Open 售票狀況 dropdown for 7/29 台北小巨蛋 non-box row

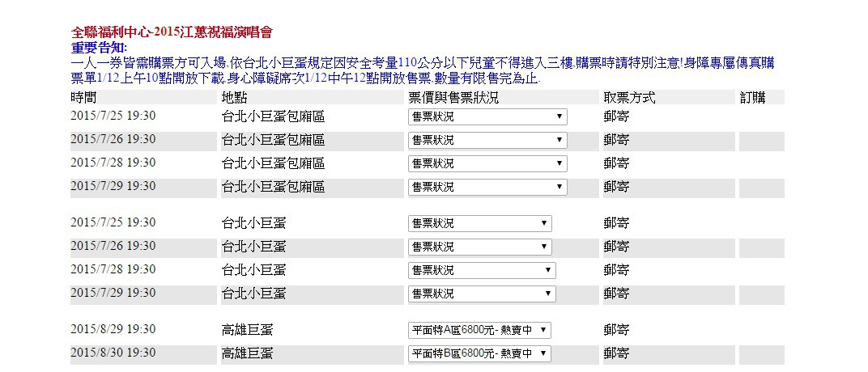(482, 294)
